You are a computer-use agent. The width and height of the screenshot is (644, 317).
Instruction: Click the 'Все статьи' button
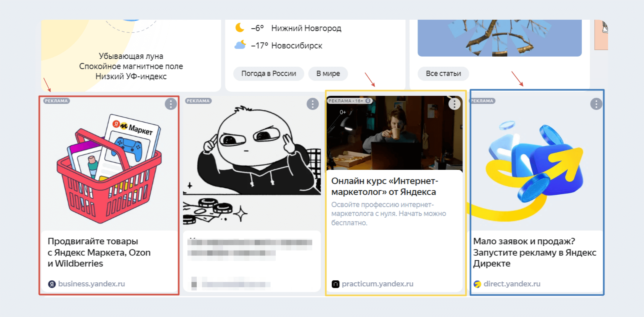pyautogui.click(x=443, y=74)
